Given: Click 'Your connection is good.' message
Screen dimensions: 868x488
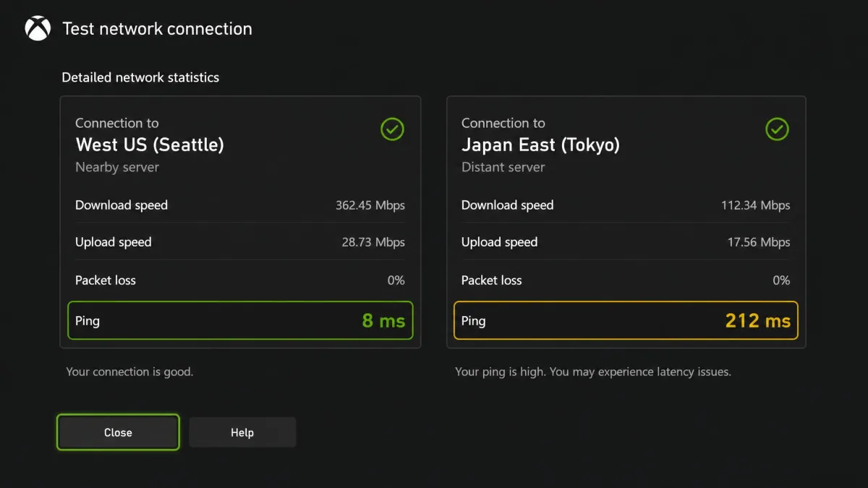Looking at the screenshot, I should 130,372.
